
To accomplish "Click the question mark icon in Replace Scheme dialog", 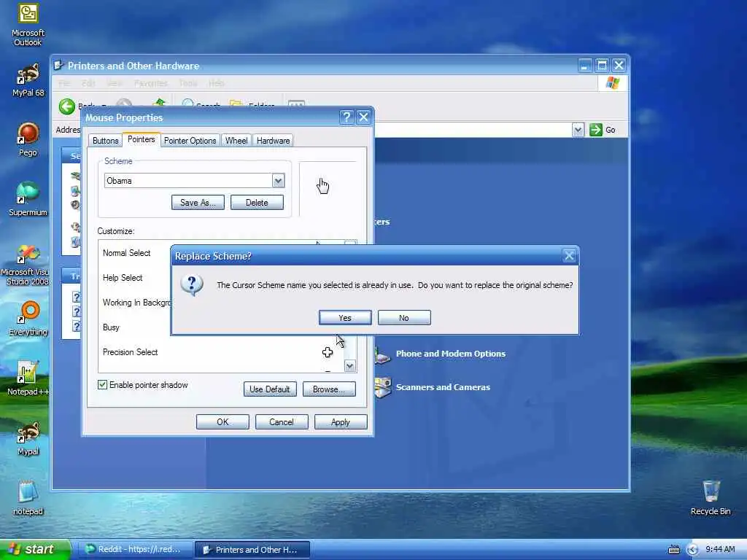I will tap(192, 285).
